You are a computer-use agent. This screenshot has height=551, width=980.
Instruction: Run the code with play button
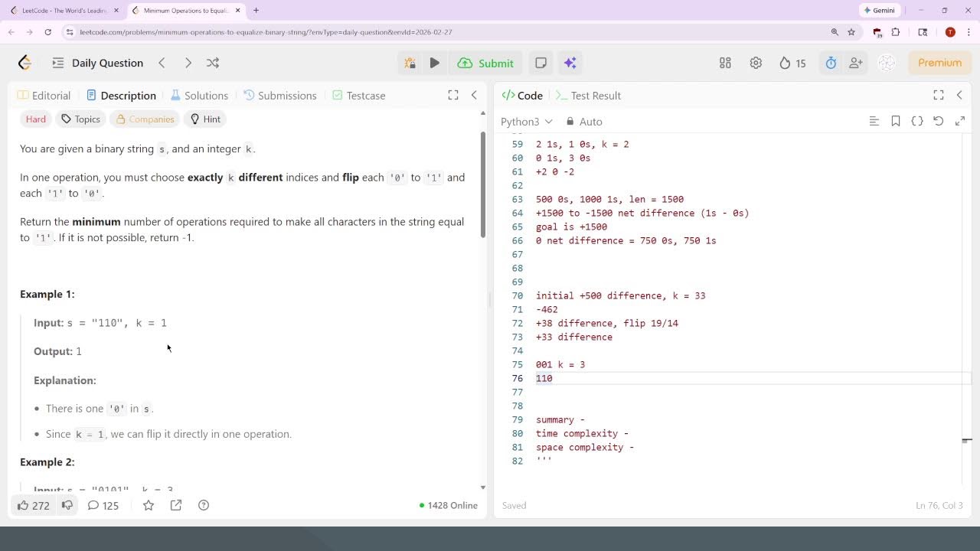pos(434,63)
